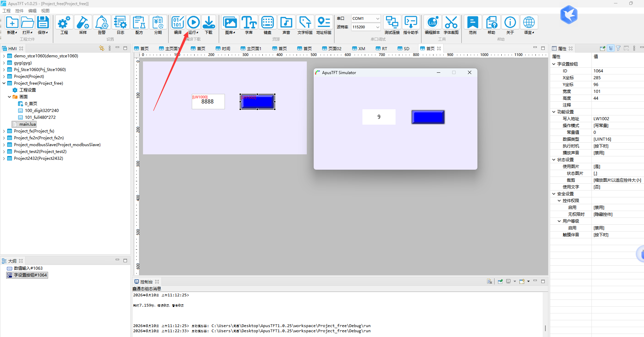
Task: Open the 字库 (font library) icon
Action: tap(249, 23)
